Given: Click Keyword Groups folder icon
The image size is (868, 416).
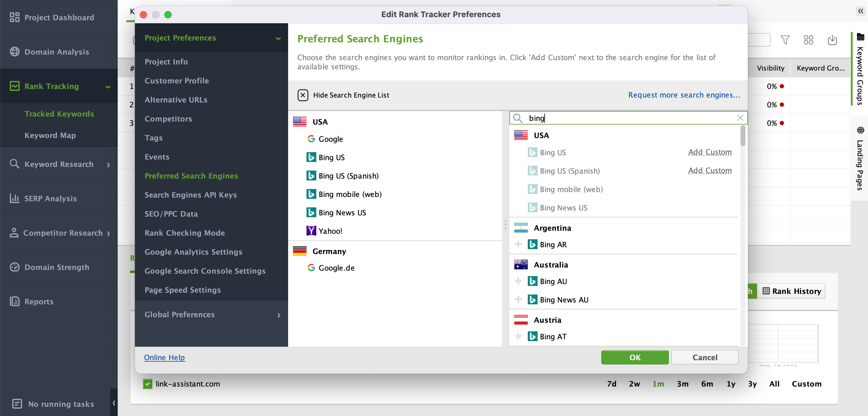Looking at the screenshot, I should (860, 37).
